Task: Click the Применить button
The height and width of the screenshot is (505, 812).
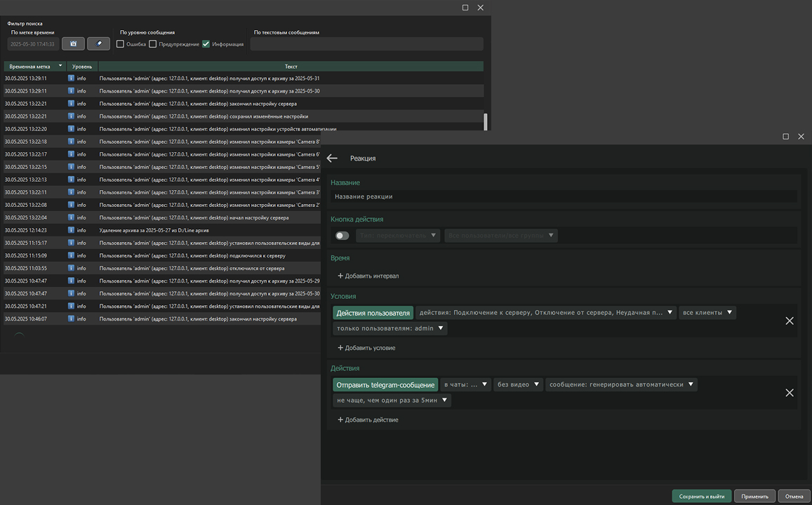Action: [x=754, y=496]
